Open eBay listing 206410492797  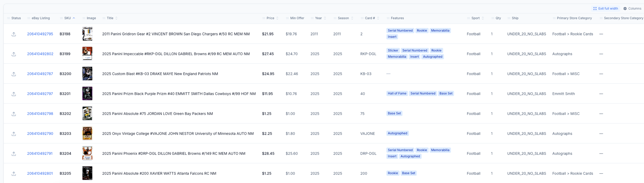[40, 94]
